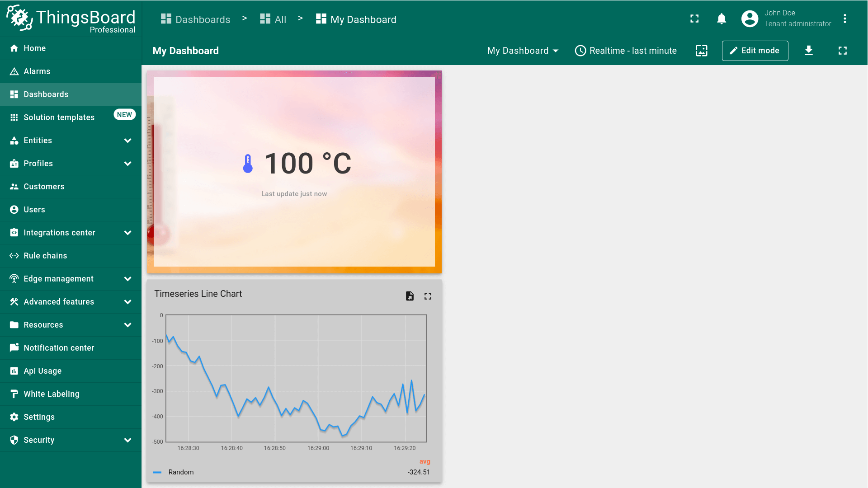
Task: Expand the Advanced features chevron
Action: tap(128, 302)
